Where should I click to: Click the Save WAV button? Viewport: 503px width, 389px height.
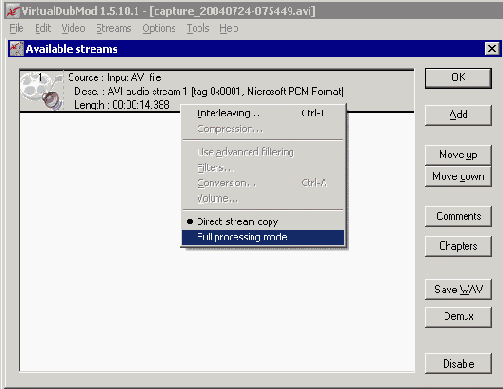point(458,289)
